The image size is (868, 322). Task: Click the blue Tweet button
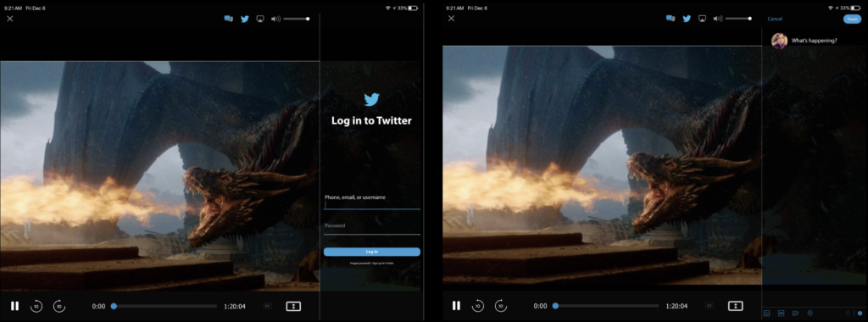[852, 19]
